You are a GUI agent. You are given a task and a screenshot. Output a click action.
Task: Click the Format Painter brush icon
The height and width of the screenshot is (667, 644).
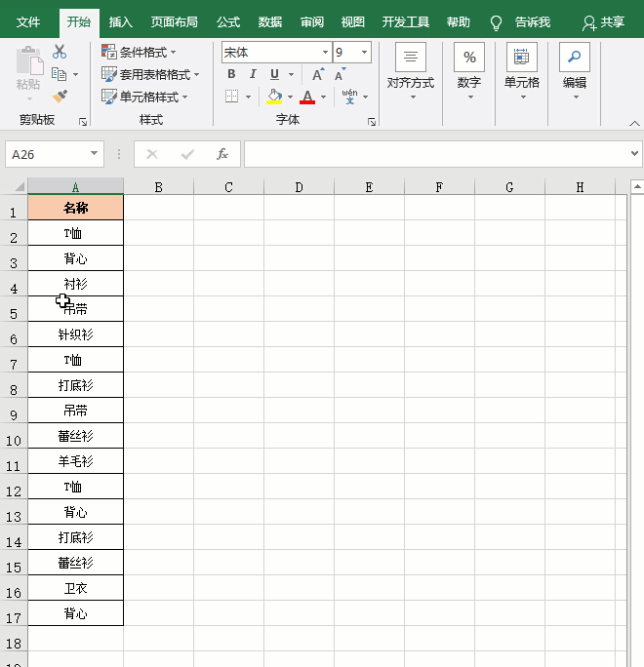coord(60,97)
